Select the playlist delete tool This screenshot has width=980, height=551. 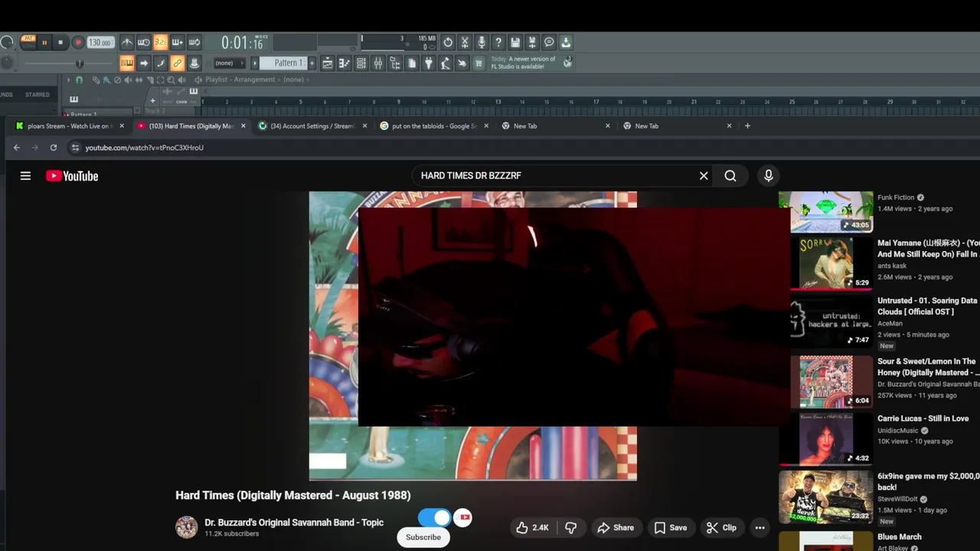pos(117,80)
